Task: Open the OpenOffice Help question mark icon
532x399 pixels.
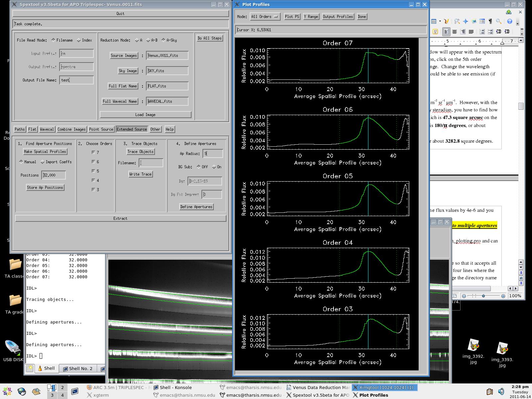Action: [x=510, y=21]
